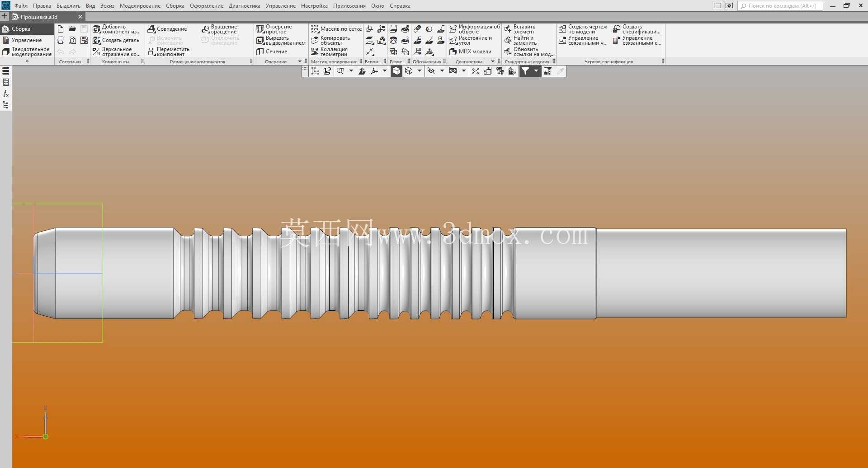Viewport: 868px width, 468px height.
Task: Click Создать чертеж по модели
Action: coord(583,29)
